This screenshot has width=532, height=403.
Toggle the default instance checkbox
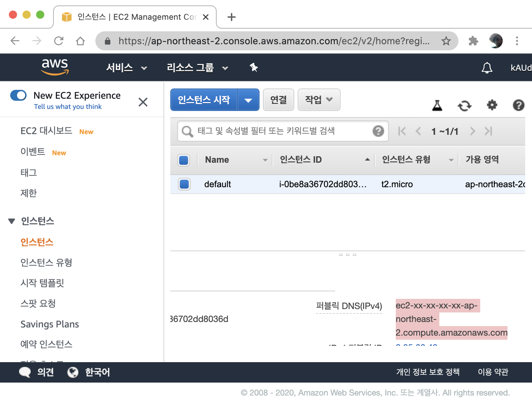click(184, 184)
